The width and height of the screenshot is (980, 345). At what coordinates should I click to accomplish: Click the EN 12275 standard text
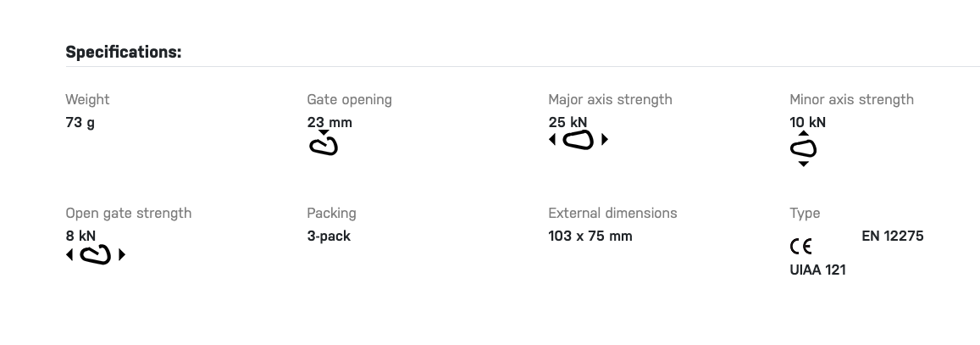(892, 236)
